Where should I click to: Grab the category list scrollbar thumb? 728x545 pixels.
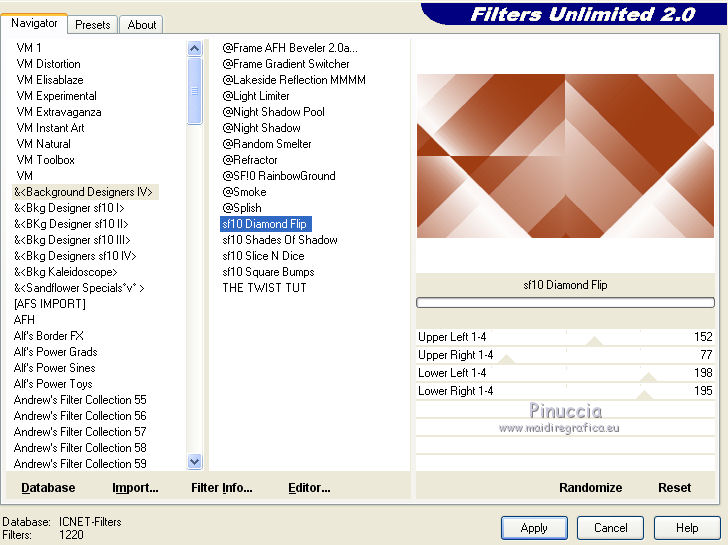195,91
